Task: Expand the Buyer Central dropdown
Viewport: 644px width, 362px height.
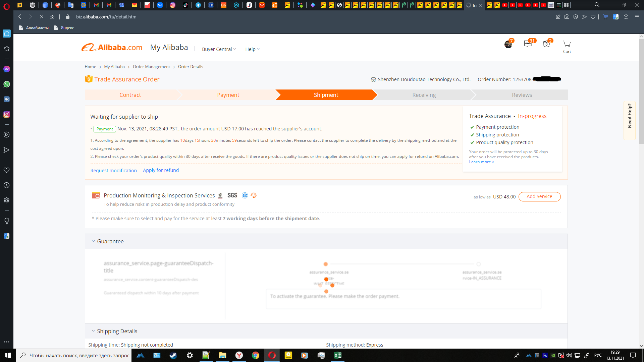Action: coord(219,49)
